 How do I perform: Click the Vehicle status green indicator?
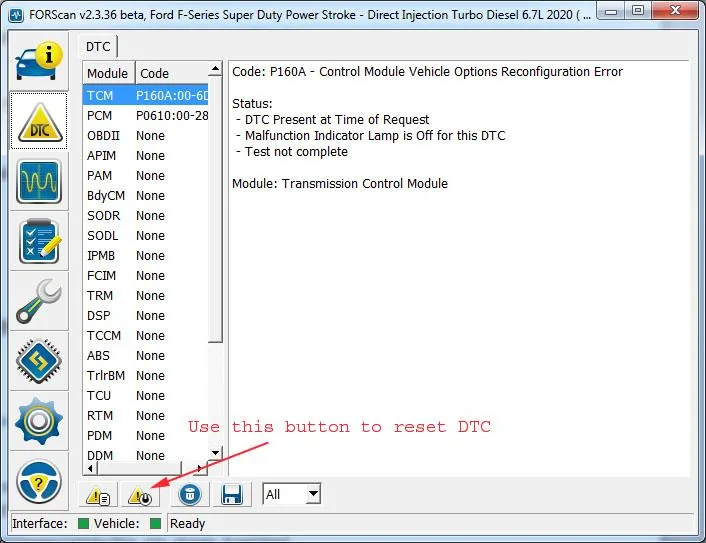click(155, 524)
